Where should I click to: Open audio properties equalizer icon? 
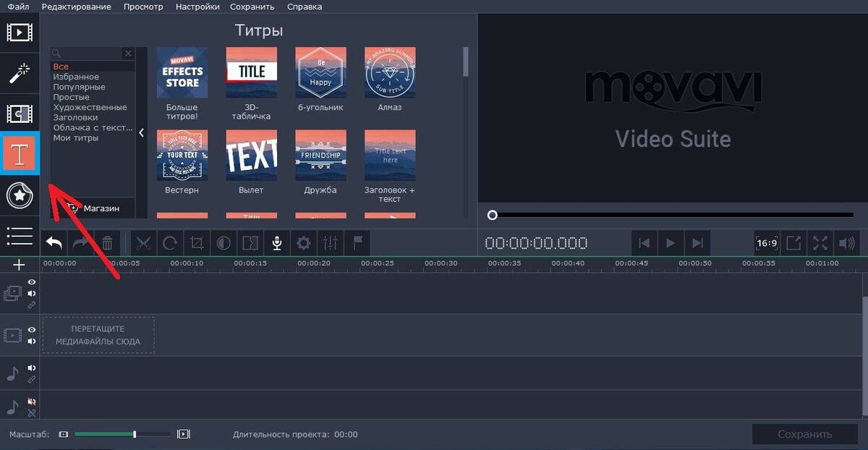click(331, 243)
